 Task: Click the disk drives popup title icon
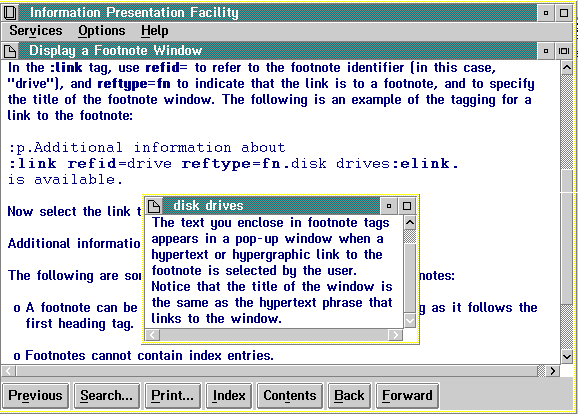pos(154,206)
